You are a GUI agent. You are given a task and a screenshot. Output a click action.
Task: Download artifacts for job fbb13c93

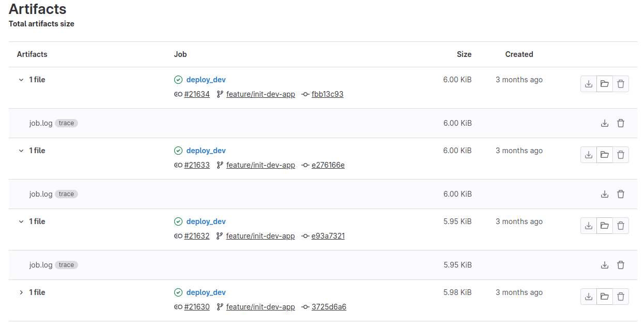(588, 84)
